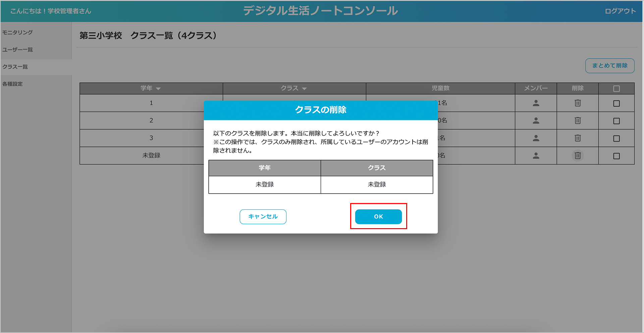Check the checkbox for grade 1 row
Viewport: 644px width, 333px height.
(x=616, y=104)
